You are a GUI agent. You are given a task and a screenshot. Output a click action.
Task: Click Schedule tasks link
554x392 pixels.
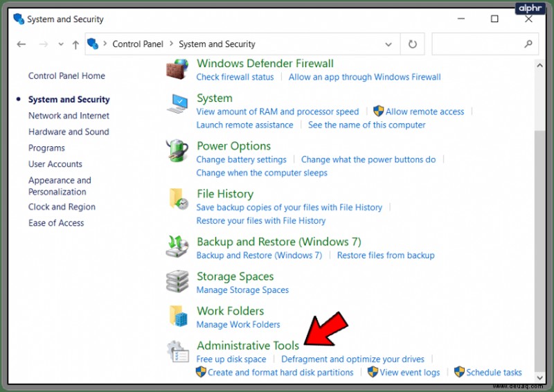pos(494,373)
